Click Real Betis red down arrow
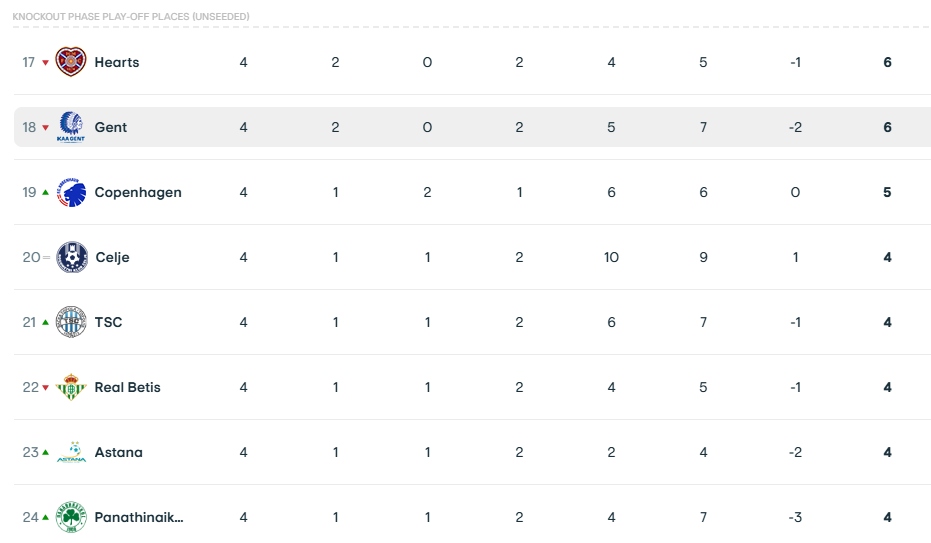The width and height of the screenshot is (931, 543). click(45, 388)
